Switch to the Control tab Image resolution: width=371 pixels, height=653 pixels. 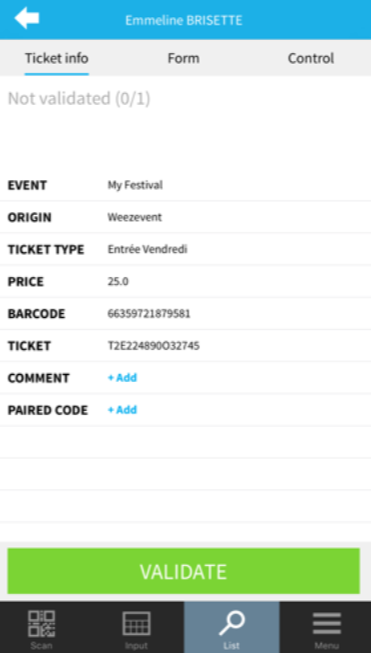click(311, 58)
